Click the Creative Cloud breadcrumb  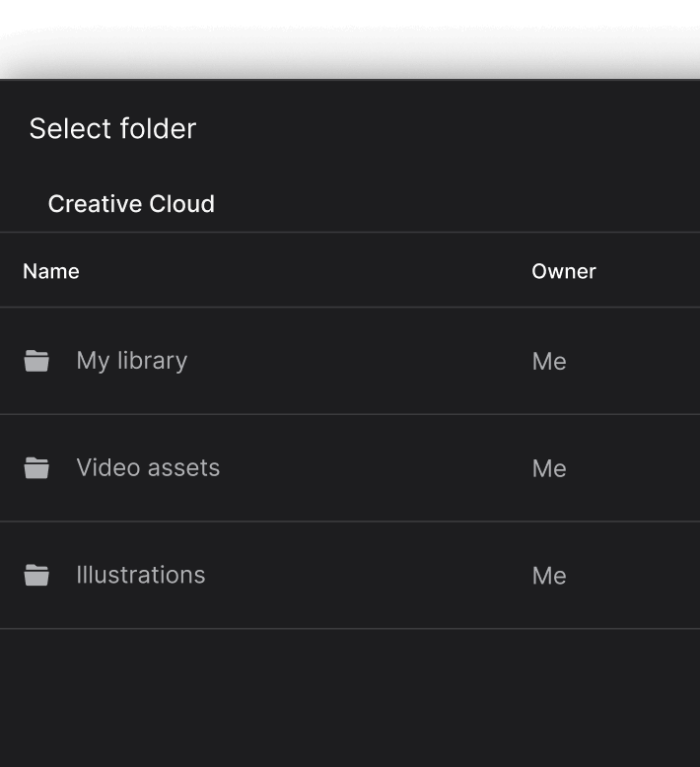tap(131, 204)
